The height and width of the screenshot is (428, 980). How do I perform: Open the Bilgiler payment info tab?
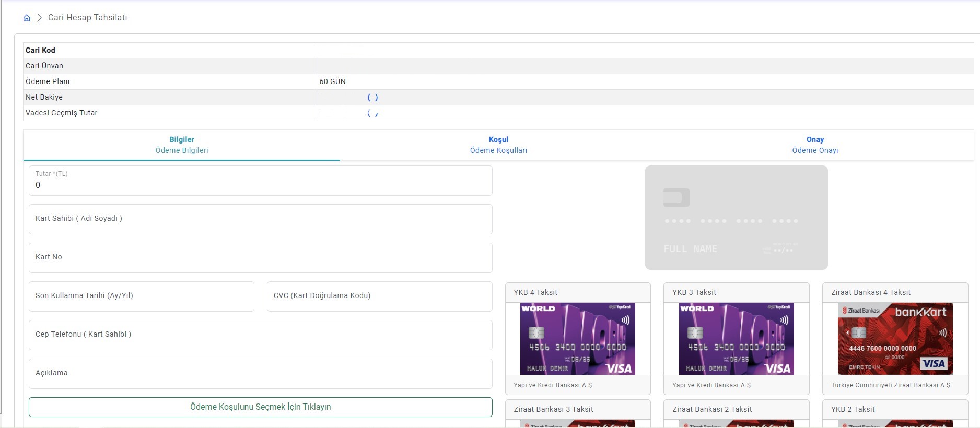181,145
